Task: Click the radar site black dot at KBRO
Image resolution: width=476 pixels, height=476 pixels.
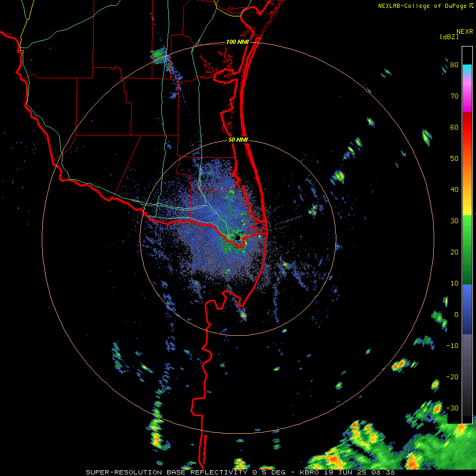Action: coord(237,237)
